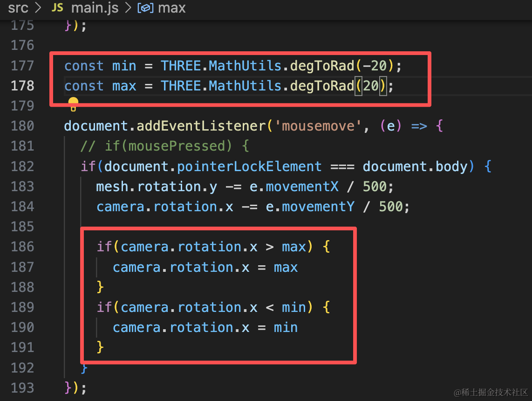Click the 'mousemove' string literal

(x=318, y=126)
